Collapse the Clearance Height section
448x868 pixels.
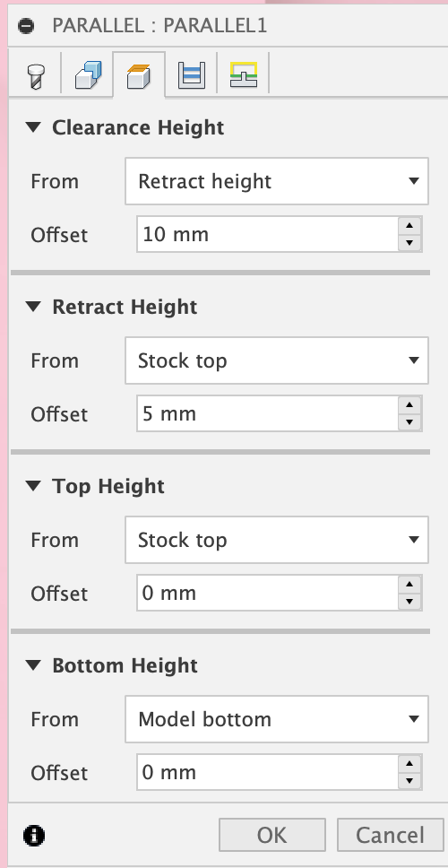pyautogui.click(x=34, y=127)
